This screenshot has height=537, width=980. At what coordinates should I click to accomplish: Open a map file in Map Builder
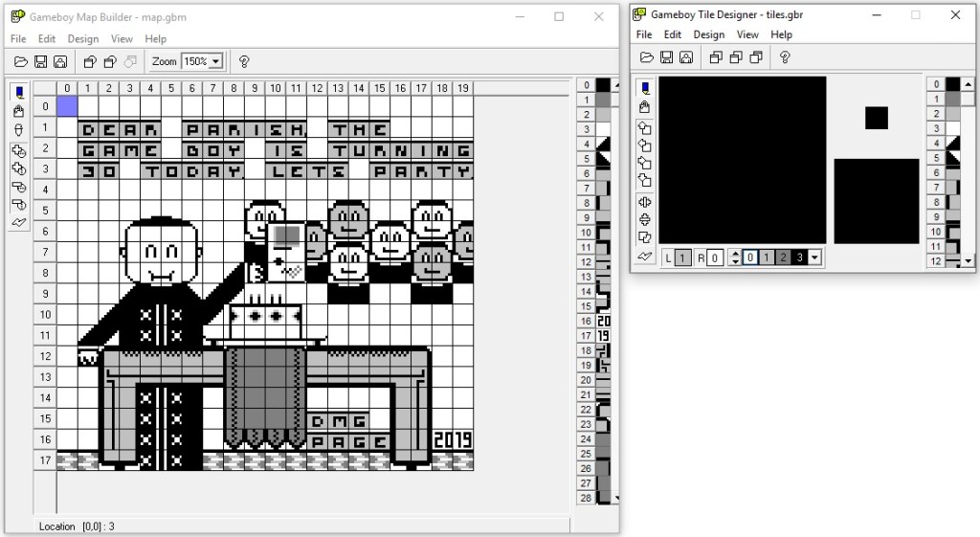coord(21,61)
